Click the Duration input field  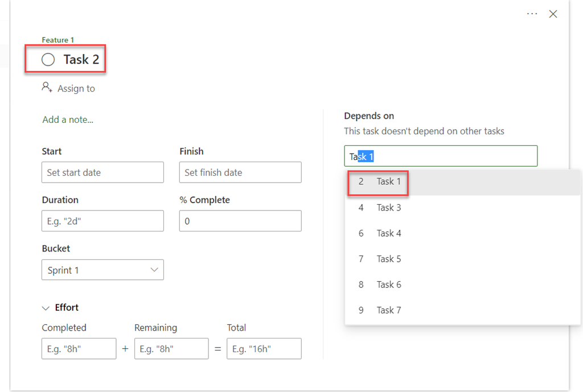[102, 221]
